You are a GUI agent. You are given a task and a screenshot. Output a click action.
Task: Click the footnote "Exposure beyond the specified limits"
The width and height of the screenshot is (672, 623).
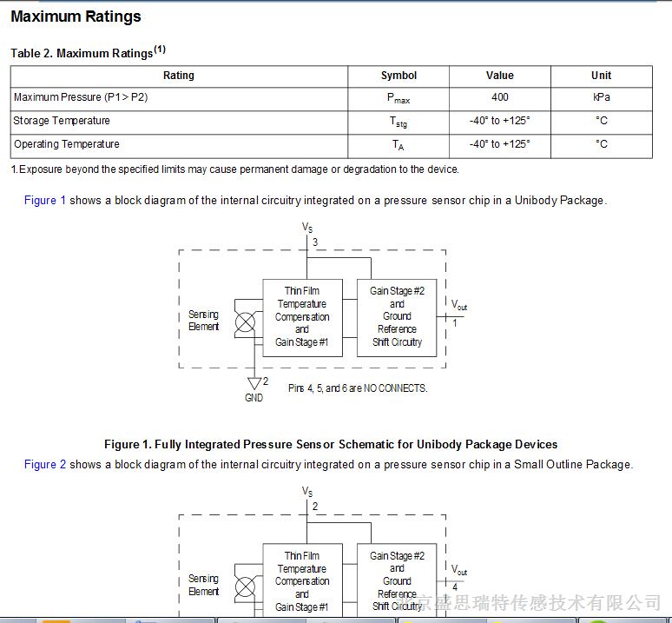point(235,169)
